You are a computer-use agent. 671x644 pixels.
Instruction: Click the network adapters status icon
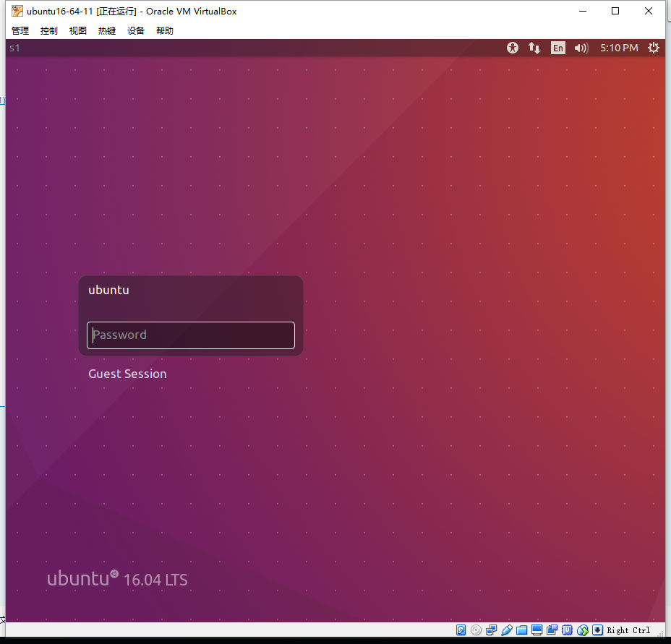click(491, 630)
